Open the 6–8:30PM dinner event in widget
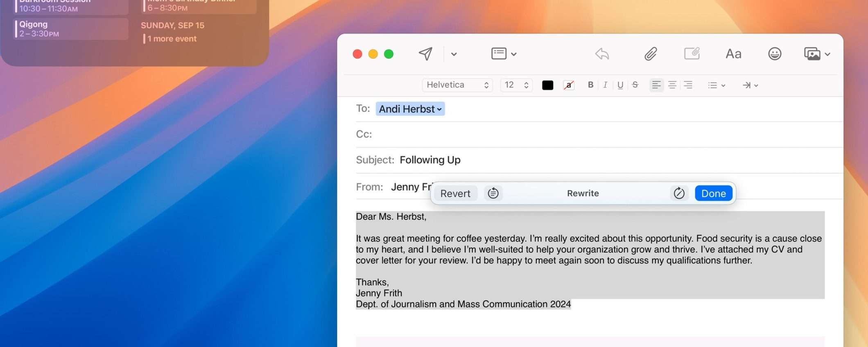 pos(199,7)
